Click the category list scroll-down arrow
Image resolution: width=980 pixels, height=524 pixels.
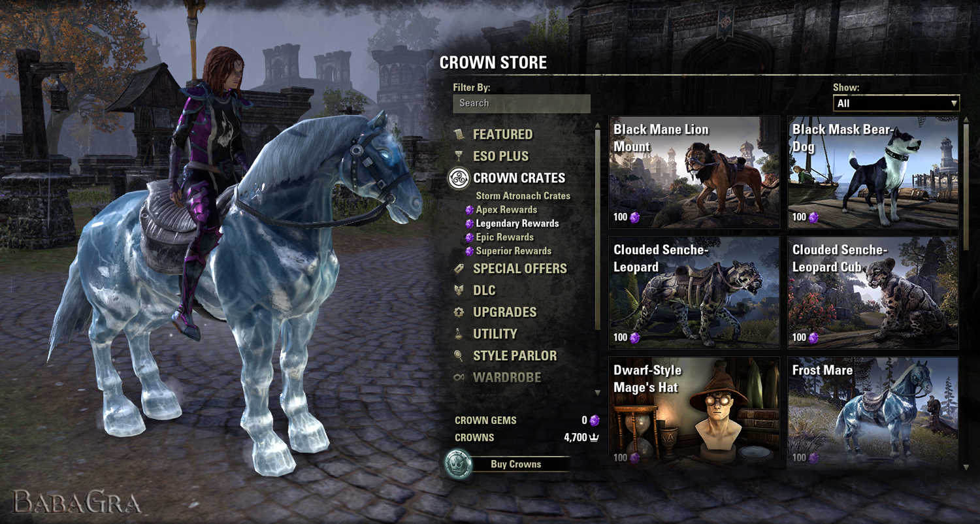tap(597, 393)
